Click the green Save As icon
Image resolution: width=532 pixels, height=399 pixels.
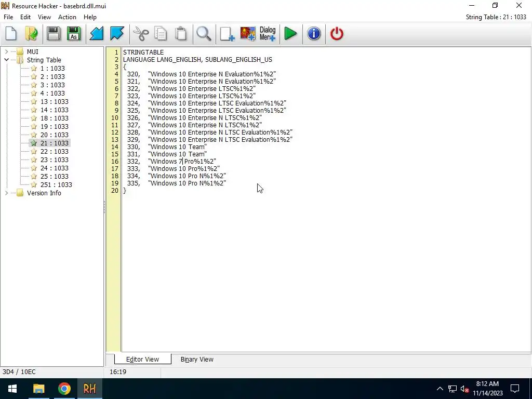point(74,34)
